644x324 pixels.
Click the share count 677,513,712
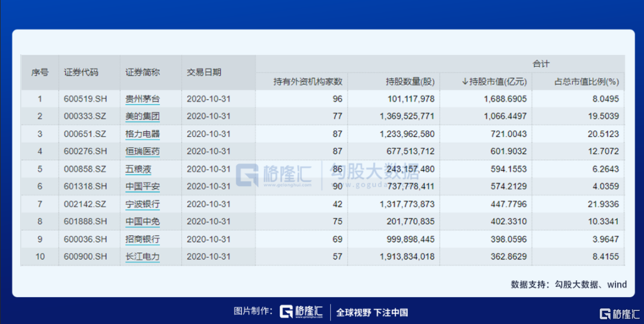(x=411, y=152)
